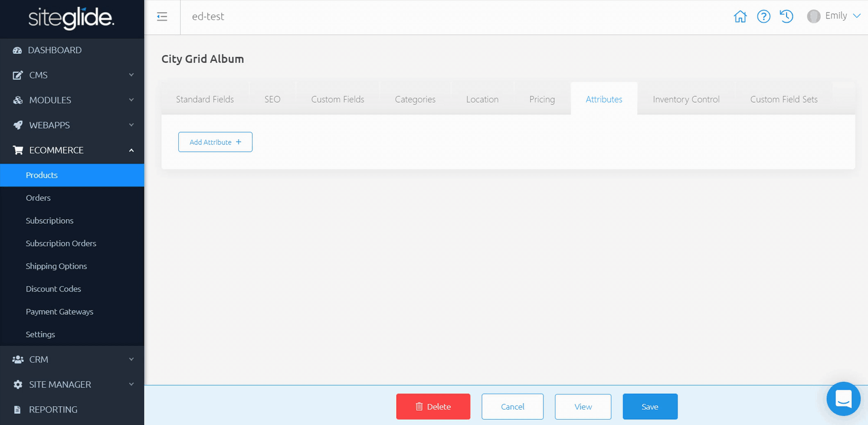
Task: Expand the Modules menu section
Action: point(72,100)
